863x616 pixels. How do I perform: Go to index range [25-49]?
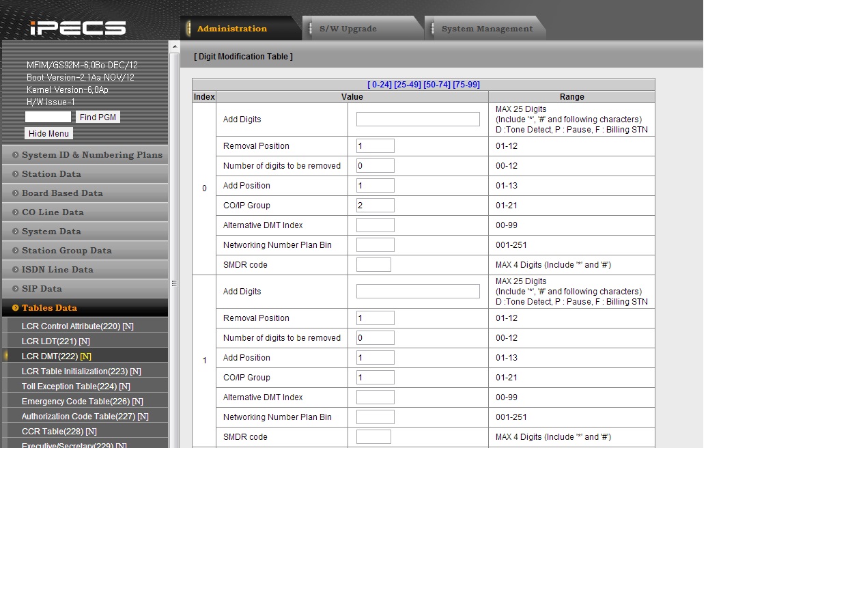point(407,85)
